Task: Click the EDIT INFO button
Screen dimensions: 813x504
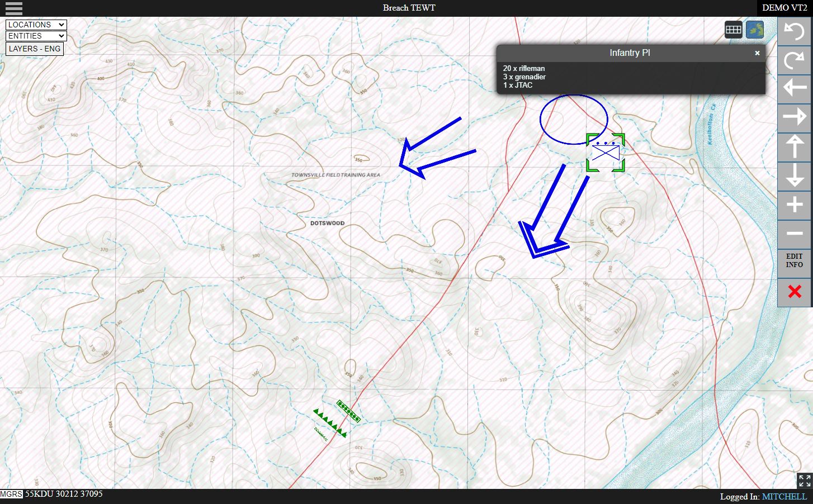Action: click(x=794, y=261)
